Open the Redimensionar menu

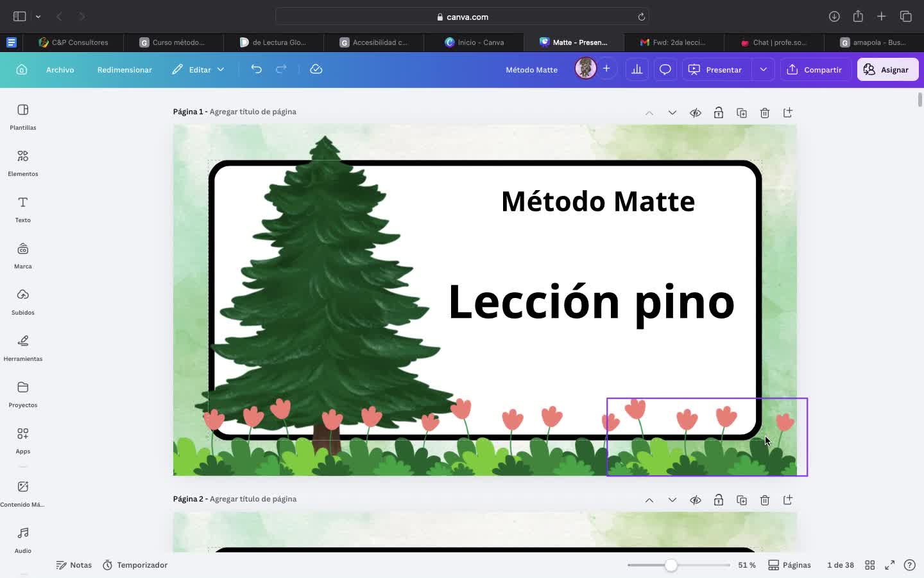(124, 69)
